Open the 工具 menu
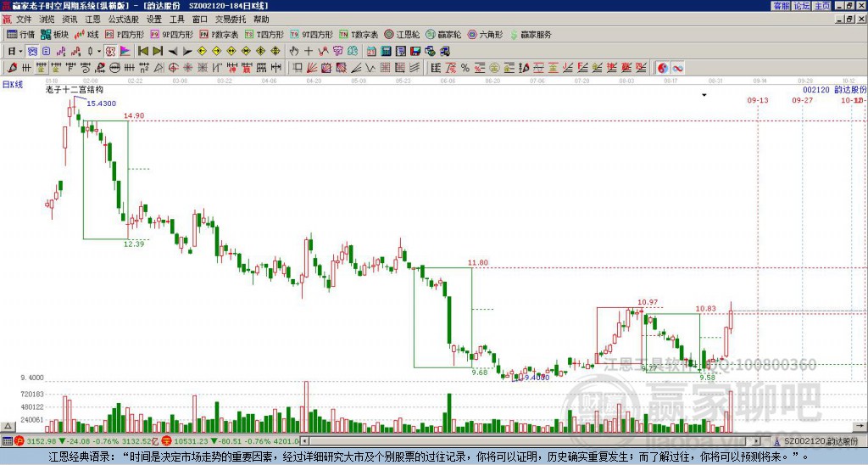The height and width of the screenshot is (465, 868). (x=177, y=20)
